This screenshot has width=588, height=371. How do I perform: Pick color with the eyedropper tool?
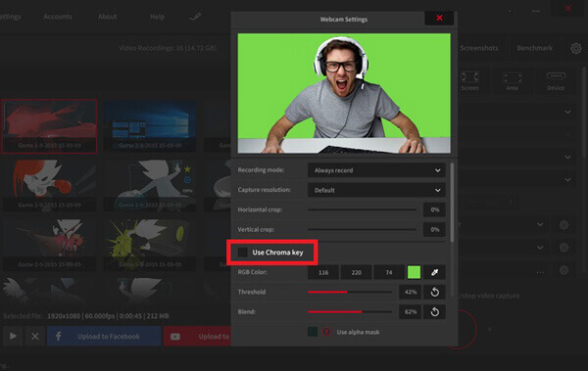point(434,272)
